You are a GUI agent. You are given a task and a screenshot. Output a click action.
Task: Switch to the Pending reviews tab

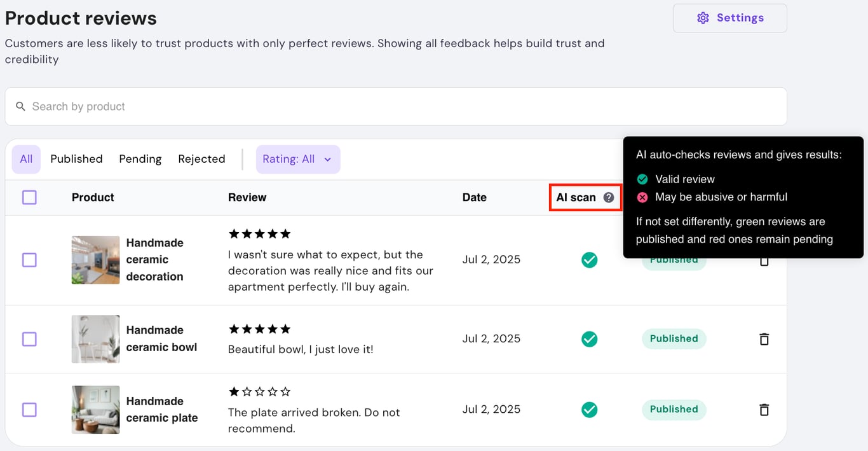pos(140,158)
